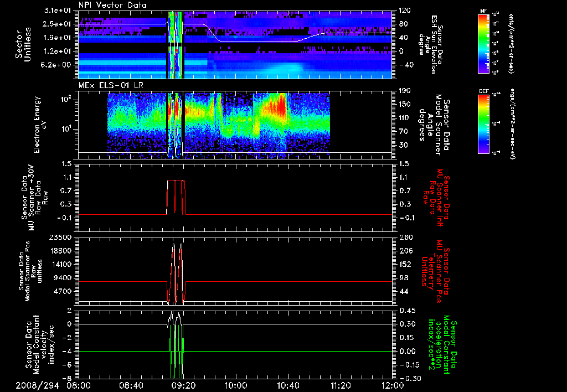Select the NF color bar units text
The height and width of the screenshot is (392, 567).
tap(511, 43)
